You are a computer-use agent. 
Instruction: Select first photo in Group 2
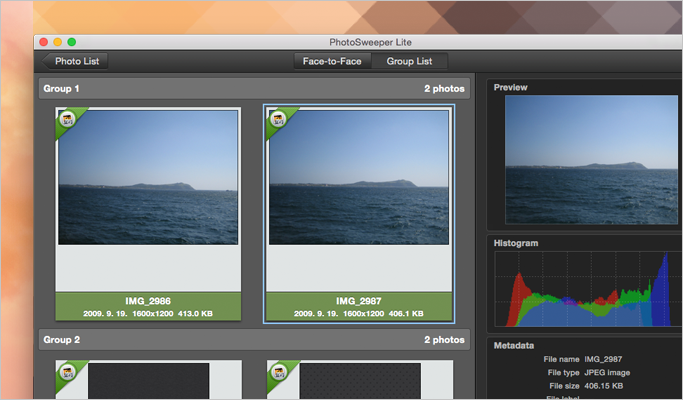coord(148,380)
